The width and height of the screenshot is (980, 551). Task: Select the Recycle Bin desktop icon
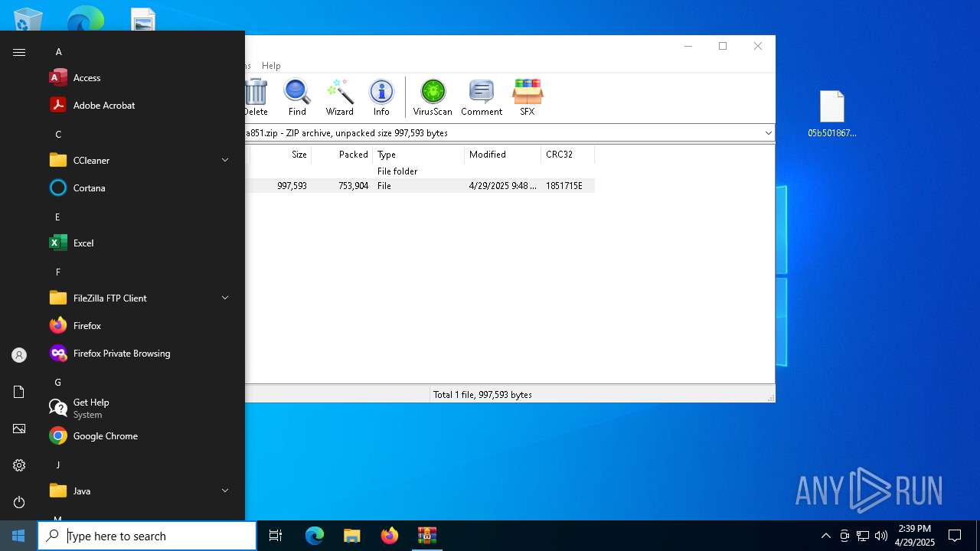(28, 19)
